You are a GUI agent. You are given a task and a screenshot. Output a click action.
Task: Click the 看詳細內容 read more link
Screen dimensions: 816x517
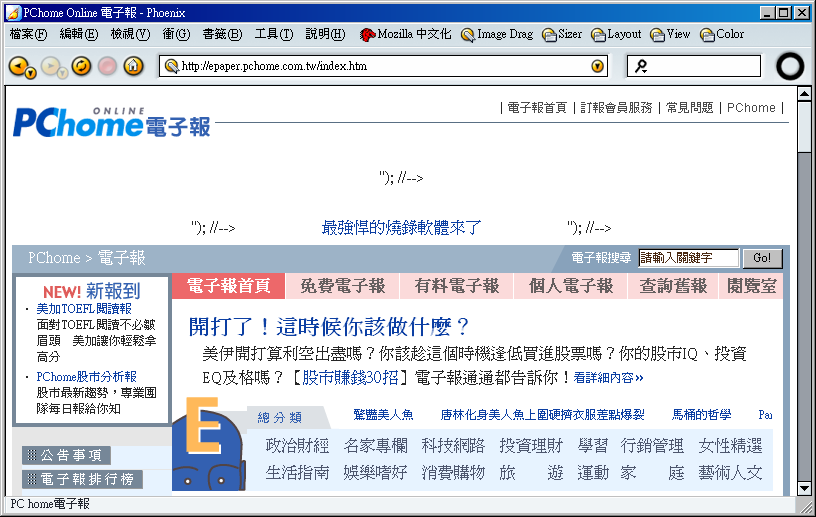click(608, 377)
